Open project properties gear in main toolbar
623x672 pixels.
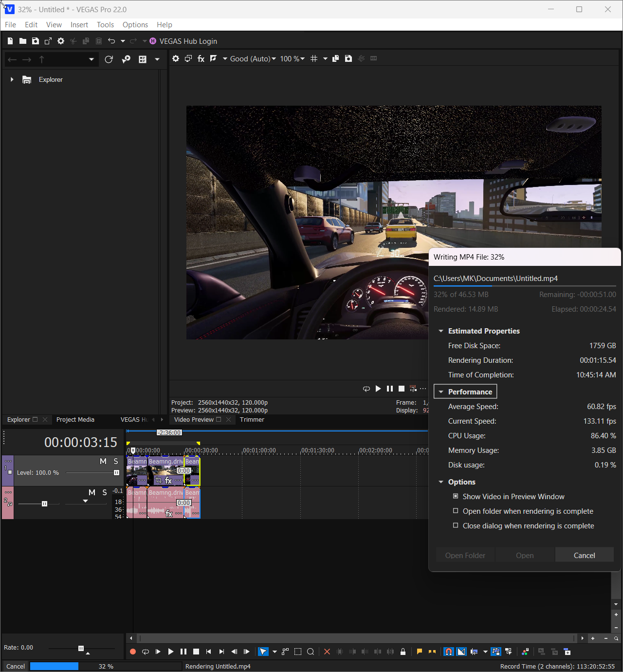(x=61, y=41)
